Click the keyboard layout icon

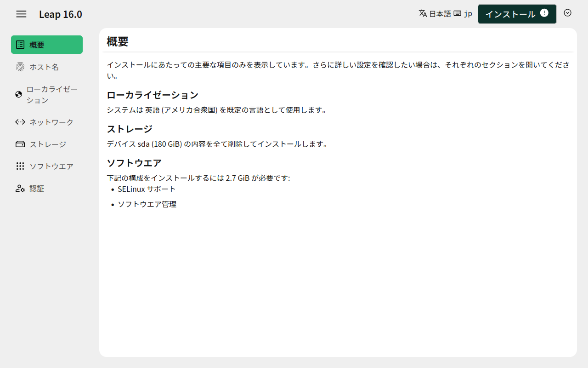point(457,13)
